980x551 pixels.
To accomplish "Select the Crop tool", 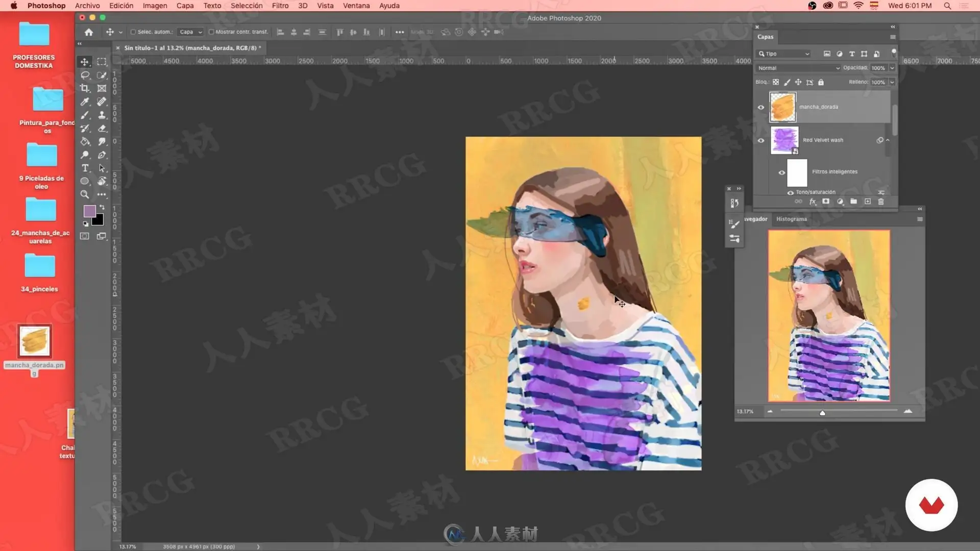I will (85, 88).
